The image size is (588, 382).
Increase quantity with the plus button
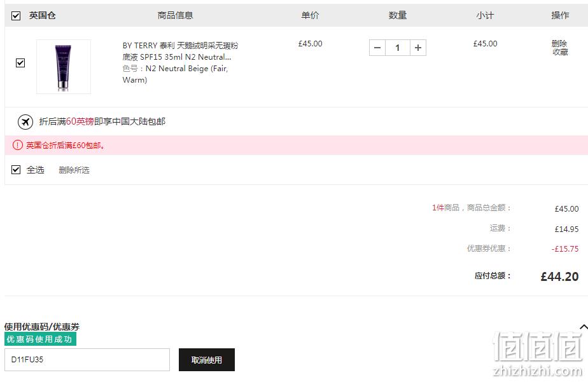pos(417,48)
